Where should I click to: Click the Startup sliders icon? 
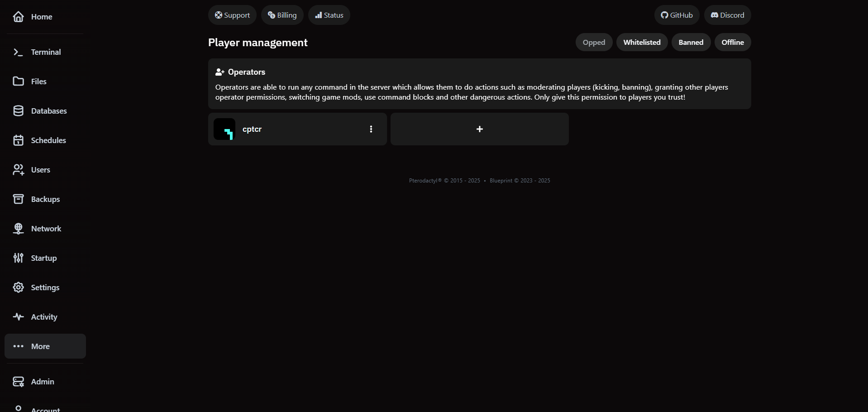(x=18, y=258)
